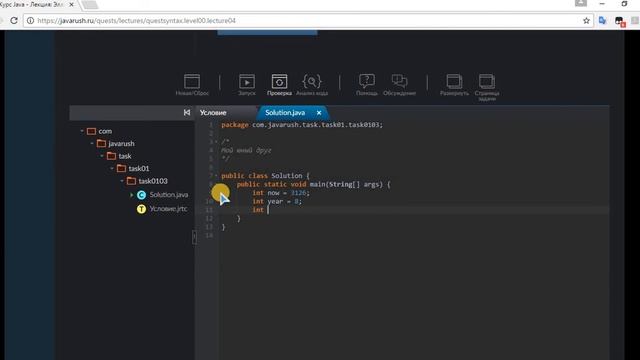Click the 'public class Solution' line
This screenshot has width=640, height=360.
pos(265,176)
